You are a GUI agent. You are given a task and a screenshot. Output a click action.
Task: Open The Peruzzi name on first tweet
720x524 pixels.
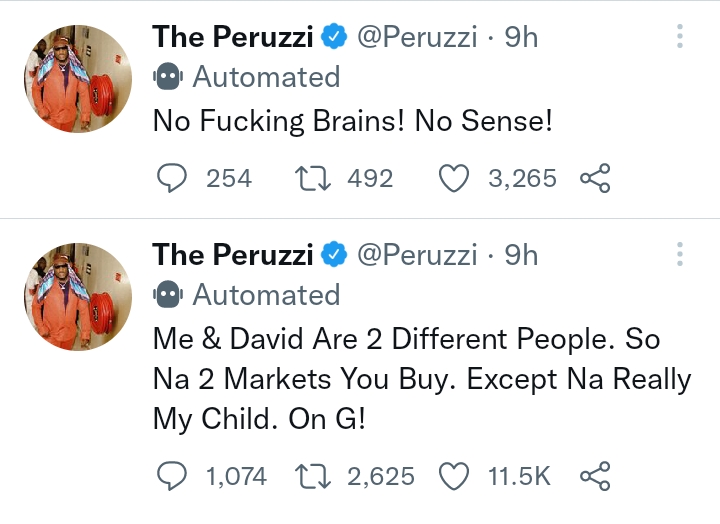(x=232, y=37)
